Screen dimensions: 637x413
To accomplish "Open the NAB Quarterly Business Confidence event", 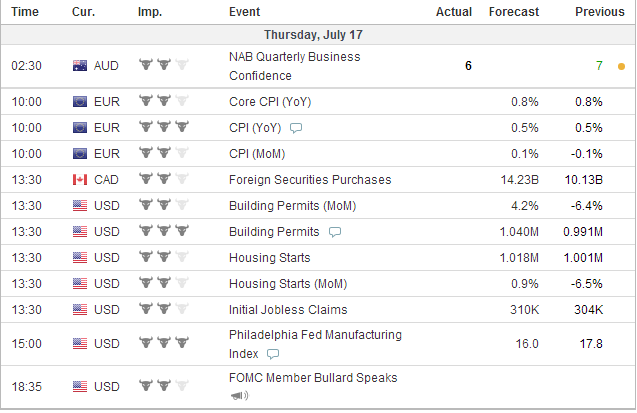I will (295, 66).
